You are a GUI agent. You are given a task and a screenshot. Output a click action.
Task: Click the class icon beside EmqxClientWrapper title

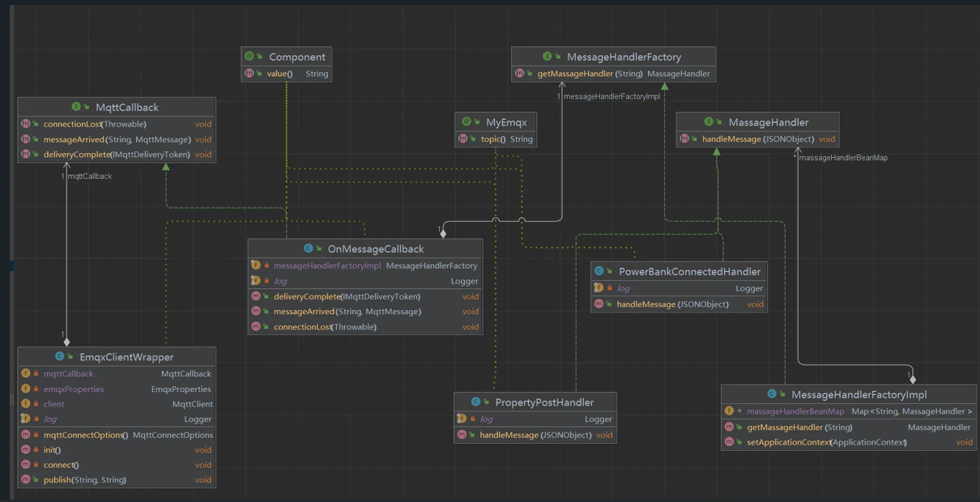(59, 356)
